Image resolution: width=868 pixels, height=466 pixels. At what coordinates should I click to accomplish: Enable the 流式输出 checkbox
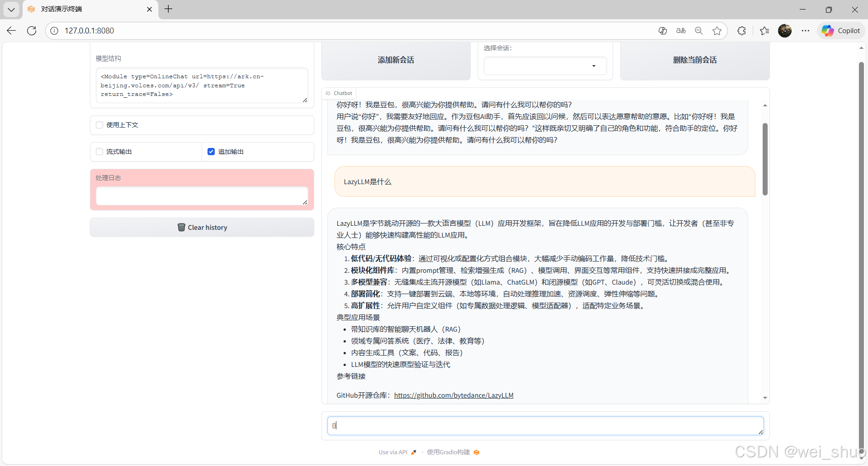click(x=99, y=152)
